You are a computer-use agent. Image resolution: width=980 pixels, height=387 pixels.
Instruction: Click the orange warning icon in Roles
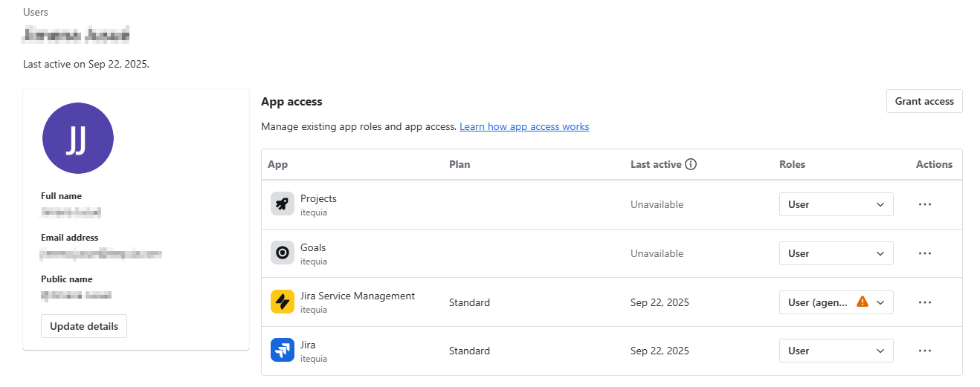tap(863, 302)
